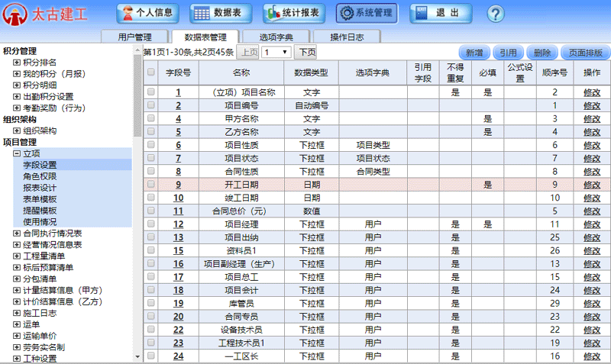Open the 数据表 section
611x364 pixels.
pyautogui.click(x=221, y=13)
